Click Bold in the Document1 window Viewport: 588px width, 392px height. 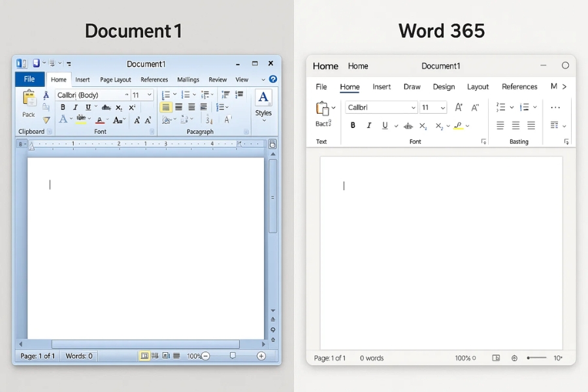(x=63, y=107)
